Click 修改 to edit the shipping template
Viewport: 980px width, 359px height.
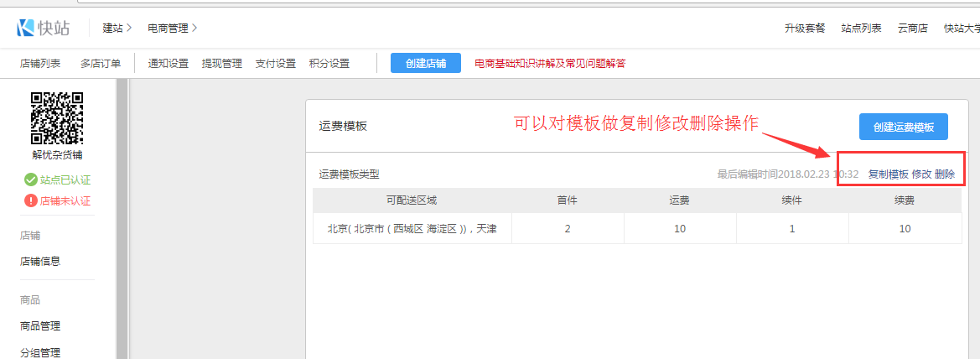pos(921,174)
